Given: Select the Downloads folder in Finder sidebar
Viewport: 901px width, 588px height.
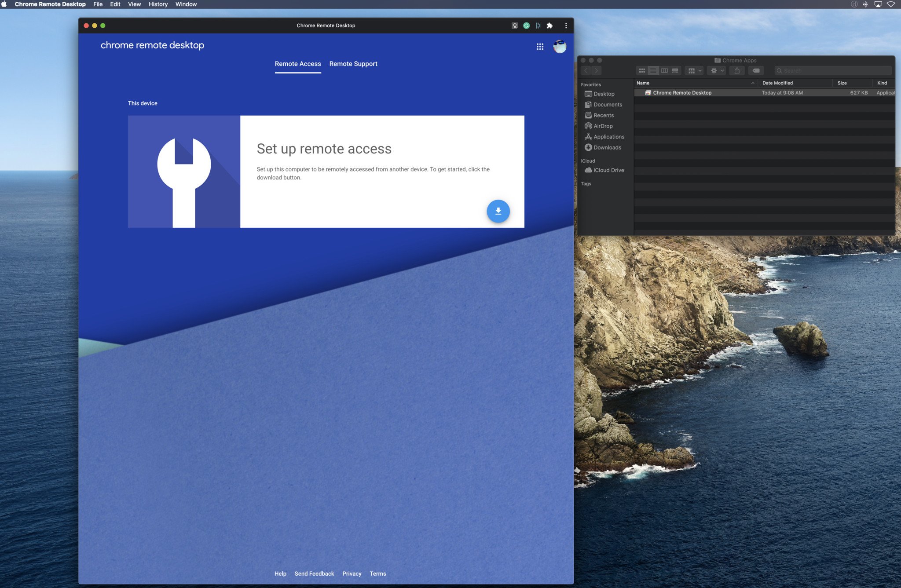Looking at the screenshot, I should [605, 148].
